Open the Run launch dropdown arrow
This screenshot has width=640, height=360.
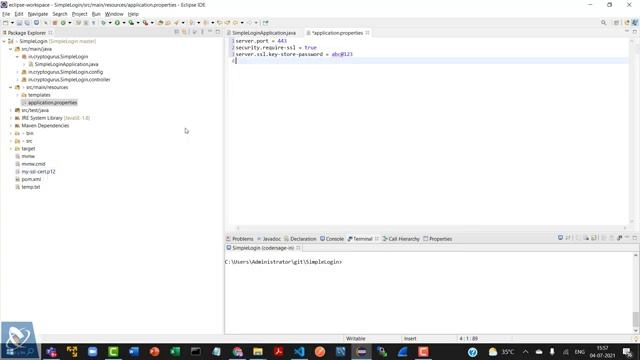coord(124,23)
